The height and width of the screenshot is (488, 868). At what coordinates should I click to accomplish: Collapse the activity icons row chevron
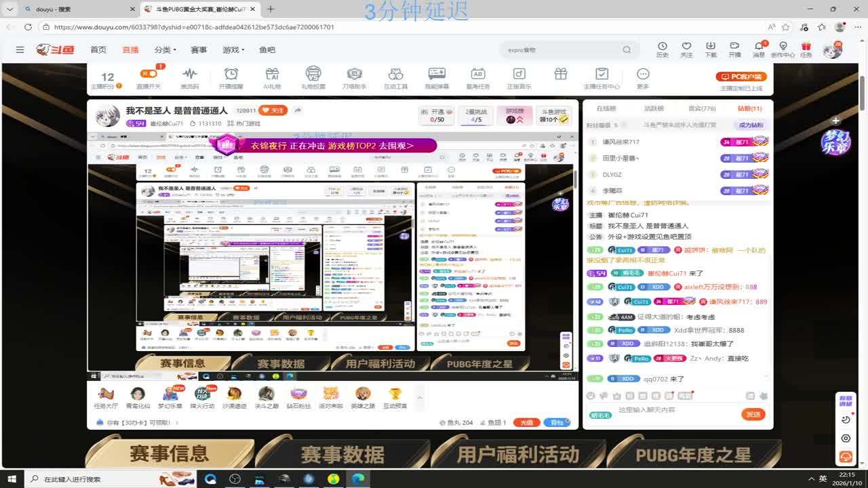pos(420,398)
